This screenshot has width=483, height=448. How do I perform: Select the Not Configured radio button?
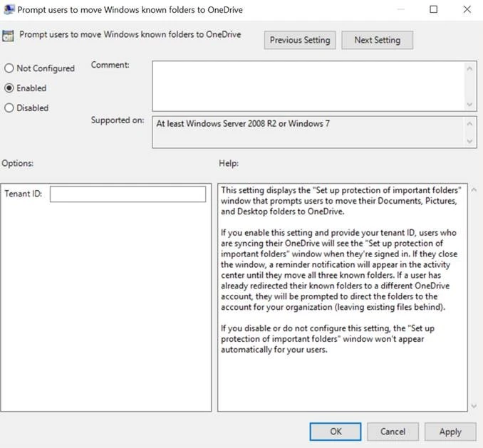pos(9,68)
